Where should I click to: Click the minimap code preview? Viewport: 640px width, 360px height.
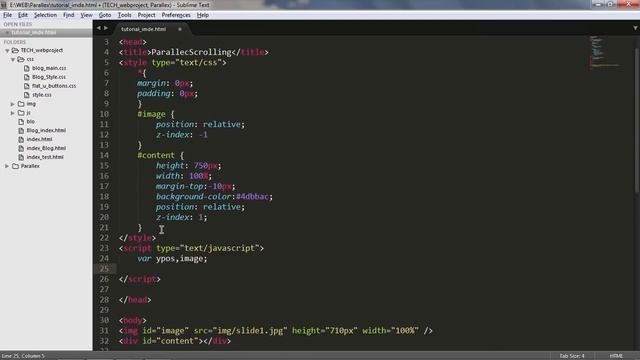(x=604, y=53)
